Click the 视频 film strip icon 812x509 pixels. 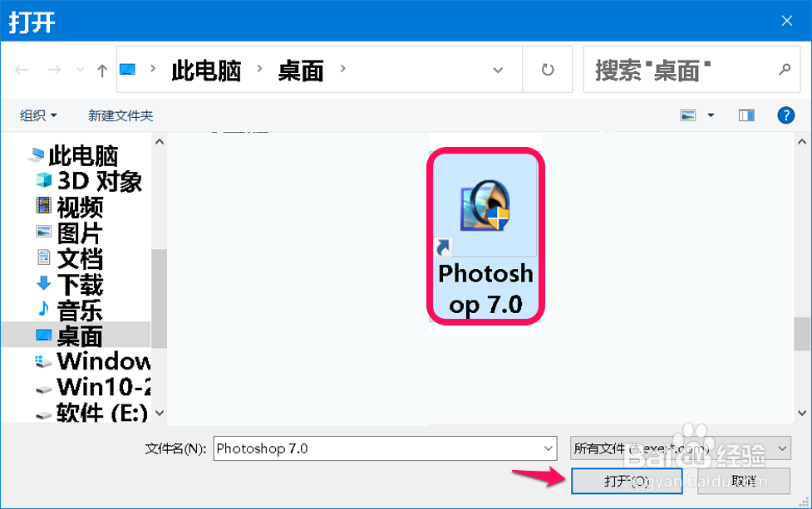pos(43,205)
